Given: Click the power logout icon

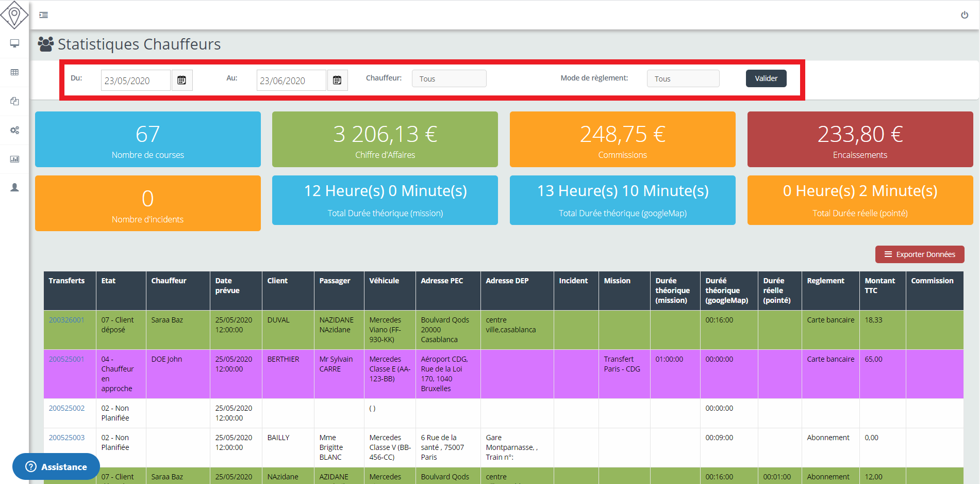Looking at the screenshot, I should pos(964,15).
